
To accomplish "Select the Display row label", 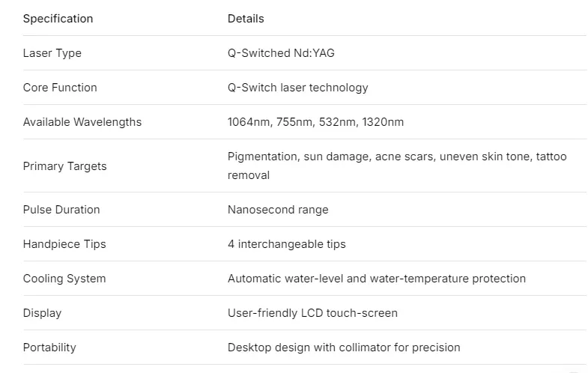I will coord(43,313).
